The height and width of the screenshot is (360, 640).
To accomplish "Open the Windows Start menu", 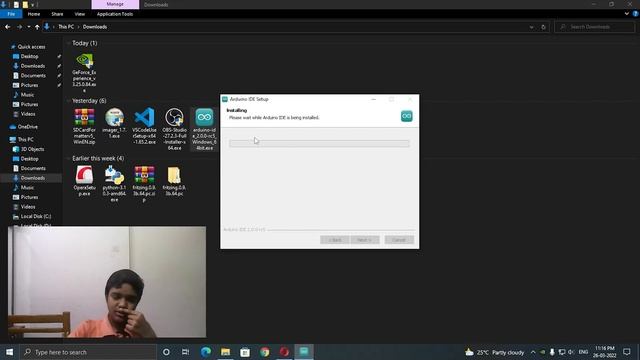I will pos(9,352).
